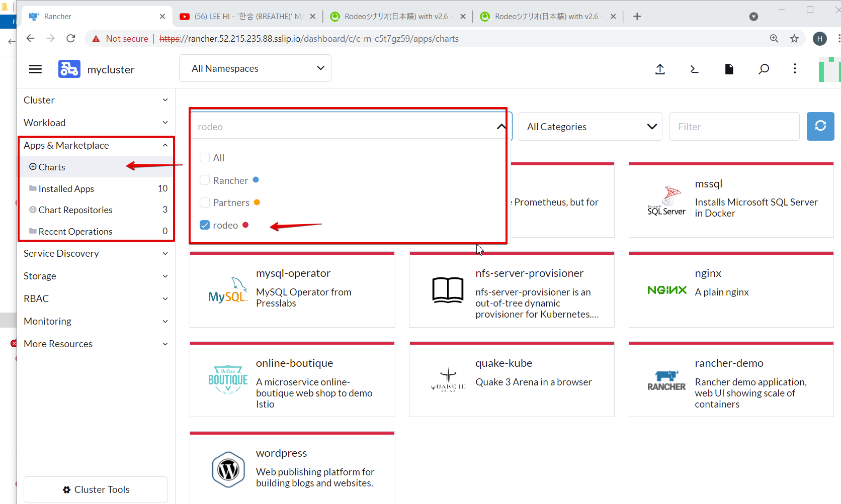This screenshot has width=841, height=504.
Task: Switch to the second Rodeo scenario tab
Action: (x=548, y=17)
